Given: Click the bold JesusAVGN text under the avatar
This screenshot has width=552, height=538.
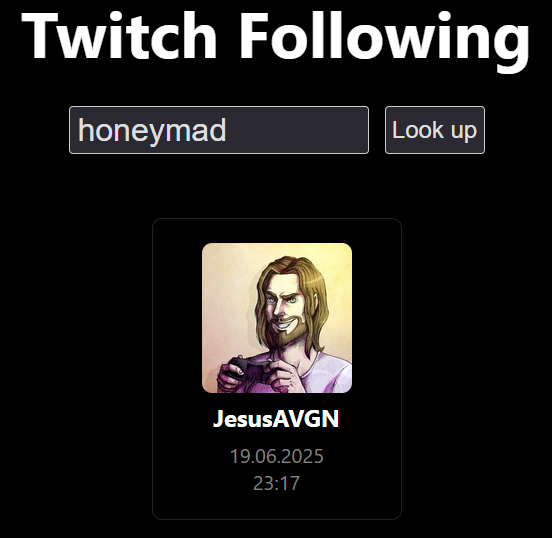Looking at the screenshot, I should coord(276,419).
